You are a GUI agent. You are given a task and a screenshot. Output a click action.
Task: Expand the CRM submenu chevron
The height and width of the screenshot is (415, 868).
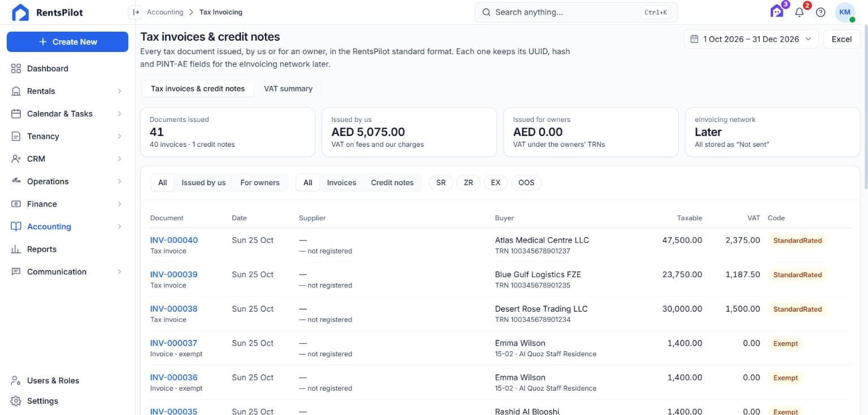(x=119, y=159)
